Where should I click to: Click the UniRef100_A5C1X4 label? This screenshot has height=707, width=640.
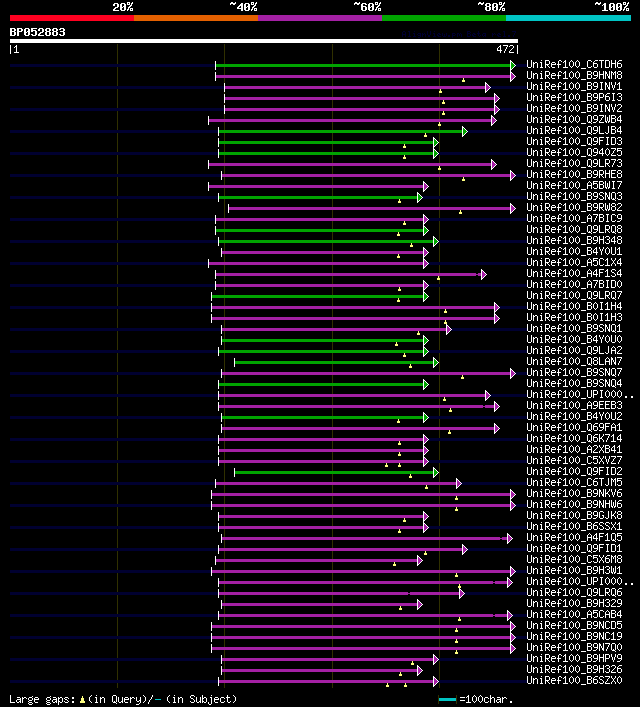point(574,262)
